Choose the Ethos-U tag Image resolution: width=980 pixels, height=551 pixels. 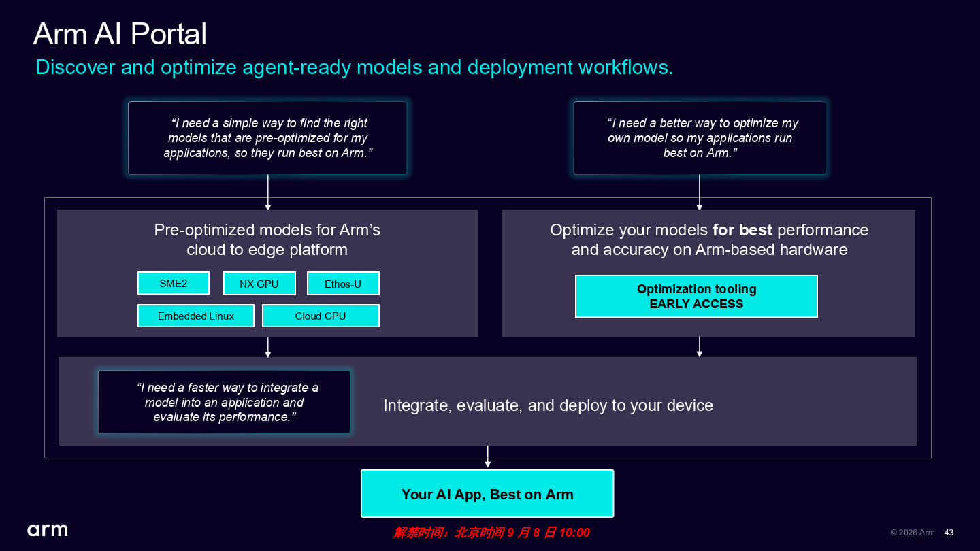[x=343, y=284]
